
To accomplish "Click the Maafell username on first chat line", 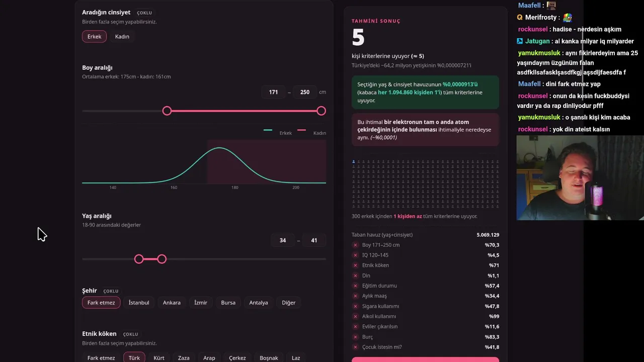I will pyautogui.click(x=529, y=6).
